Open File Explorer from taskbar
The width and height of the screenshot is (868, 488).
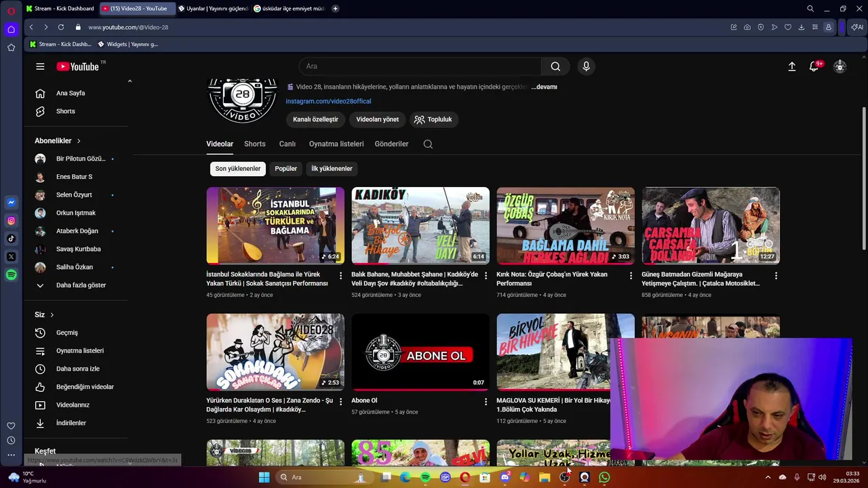coord(545,477)
